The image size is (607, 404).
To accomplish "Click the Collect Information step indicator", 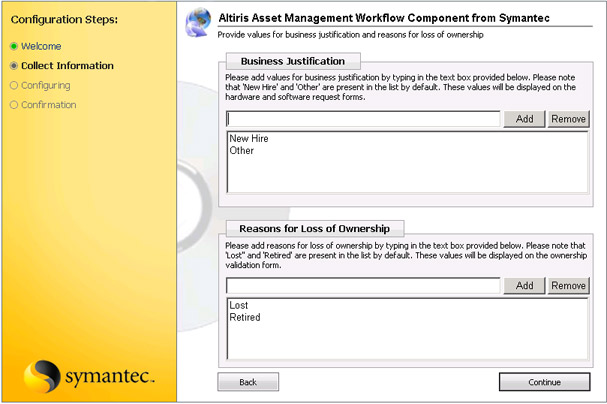I will tap(14, 66).
